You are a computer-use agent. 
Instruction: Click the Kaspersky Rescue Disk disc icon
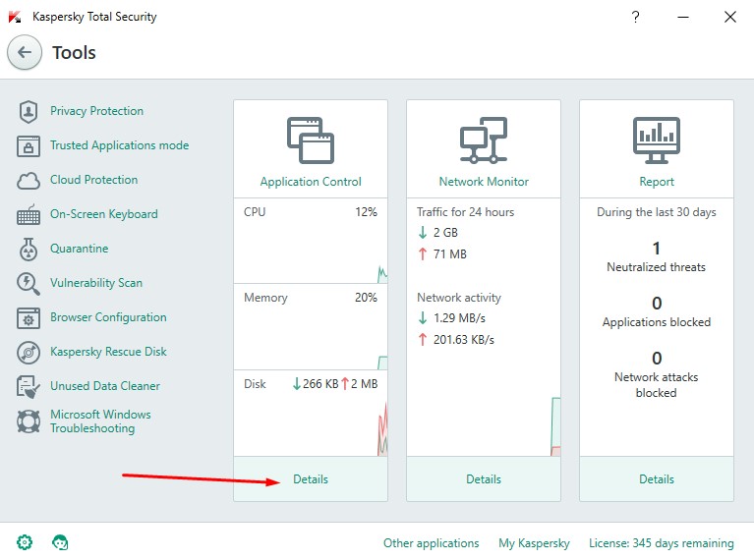tap(29, 353)
